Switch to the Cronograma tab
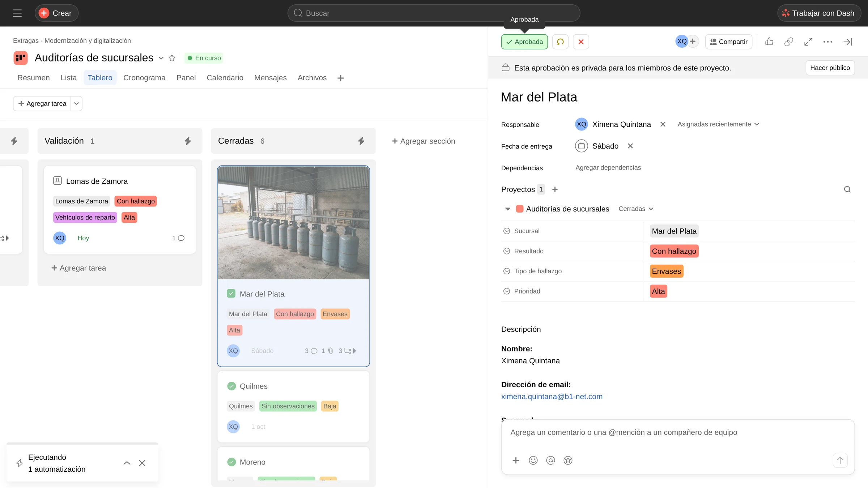This screenshot has width=868, height=488. [x=144, y=78]
